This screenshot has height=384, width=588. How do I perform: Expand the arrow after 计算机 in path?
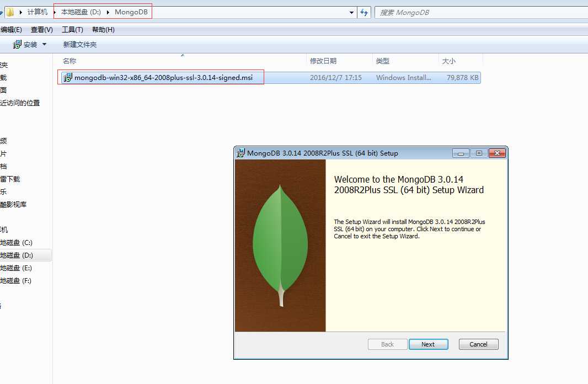[55, 12]
